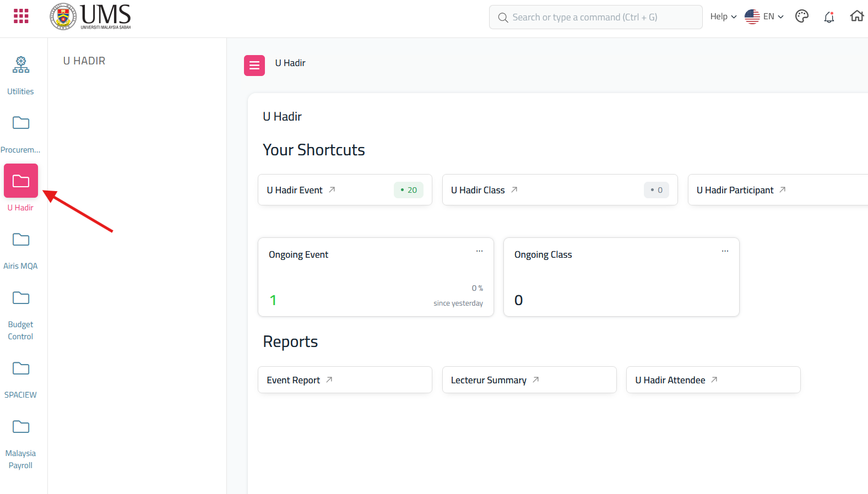Open the Ongoing Event card options menu
The height and width of the screenshot is (494, 868).
coord(480,251)
